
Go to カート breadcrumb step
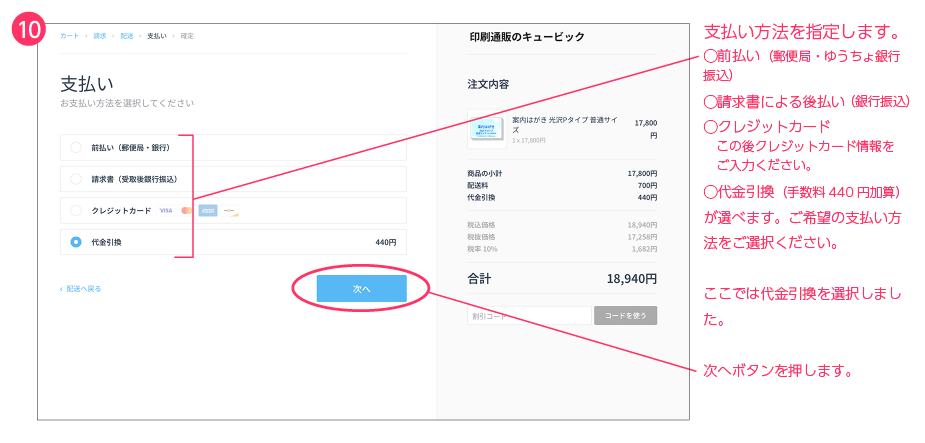click(x=69, y=36)
